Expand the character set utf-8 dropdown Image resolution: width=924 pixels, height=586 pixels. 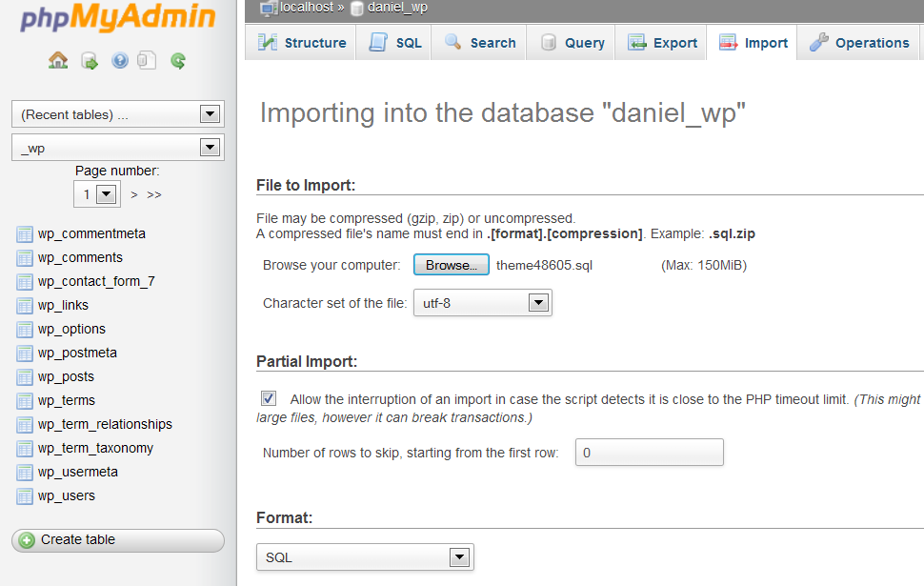point(482,303)
